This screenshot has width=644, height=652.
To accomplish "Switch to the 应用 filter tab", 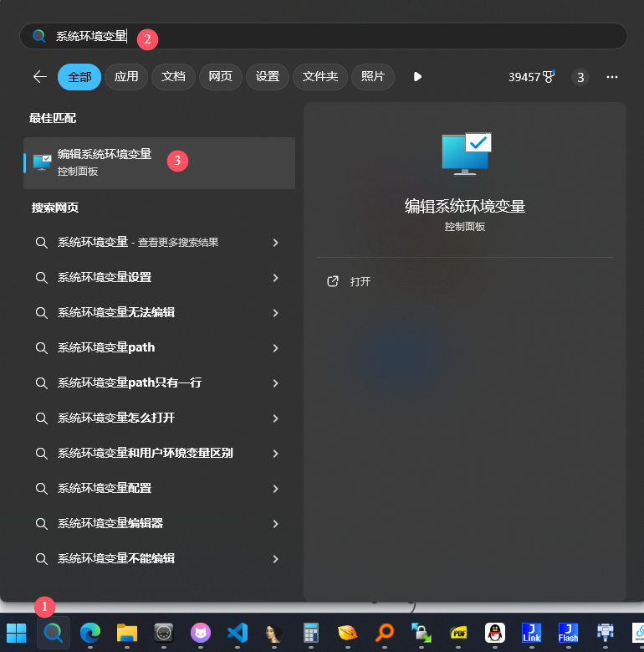I will pos(126,77).
